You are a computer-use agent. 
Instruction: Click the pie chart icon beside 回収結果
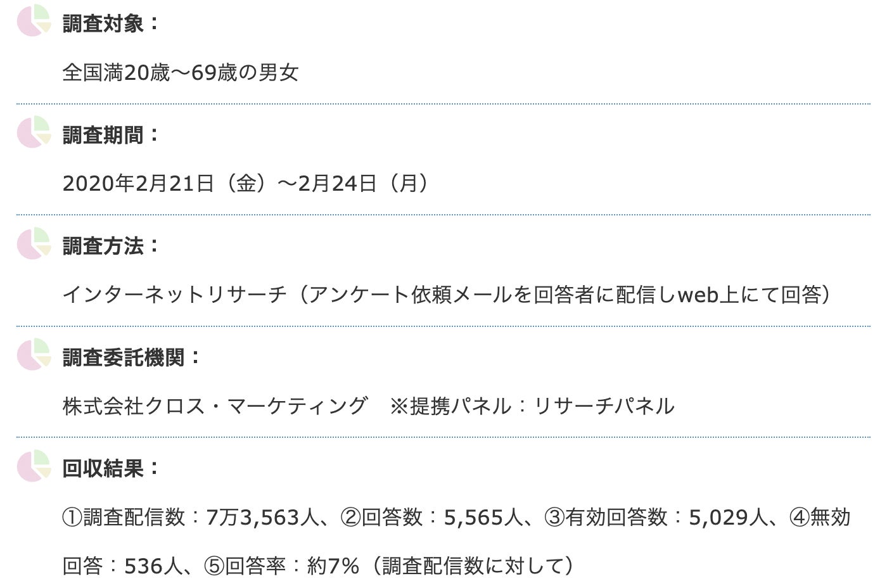34,466
